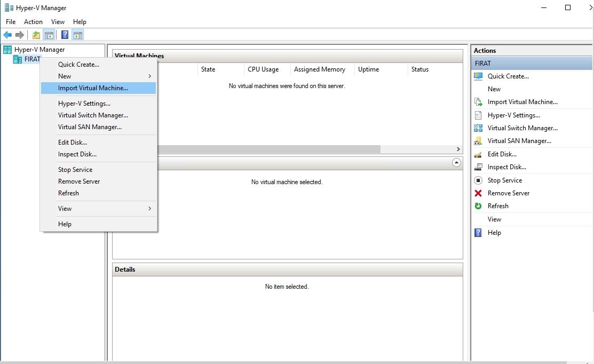594x364 pixels.
Task: Click the red X Remove Server icon
Action: point(478,193)
